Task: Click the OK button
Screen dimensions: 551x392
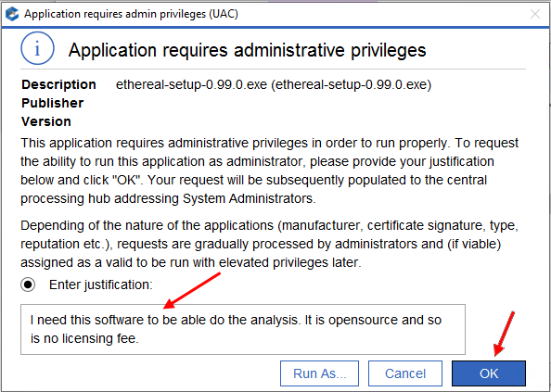Action: click(489, 373)
